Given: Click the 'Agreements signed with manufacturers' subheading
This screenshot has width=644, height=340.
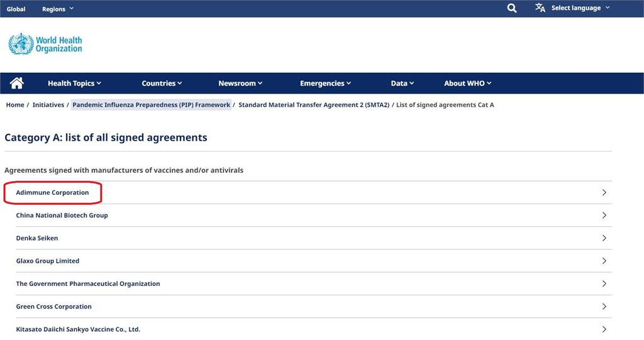Looking at the screenshot, I should click(x=124, y=170).
